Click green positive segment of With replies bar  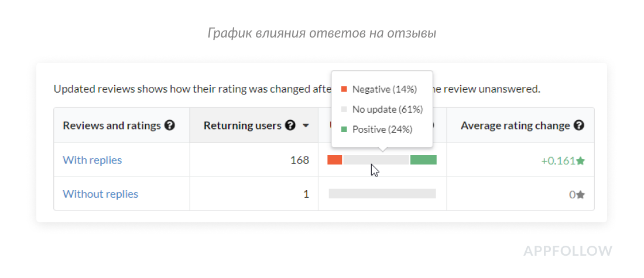423,160
